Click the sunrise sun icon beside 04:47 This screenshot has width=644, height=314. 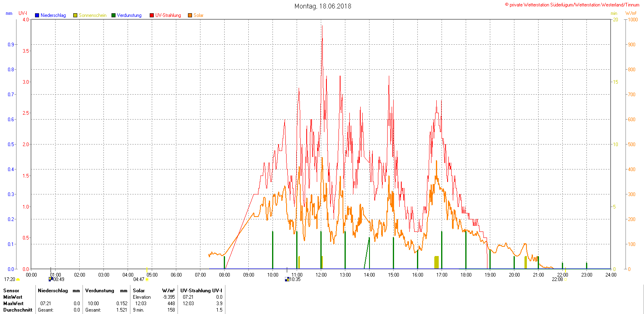(x=147, y=279)
